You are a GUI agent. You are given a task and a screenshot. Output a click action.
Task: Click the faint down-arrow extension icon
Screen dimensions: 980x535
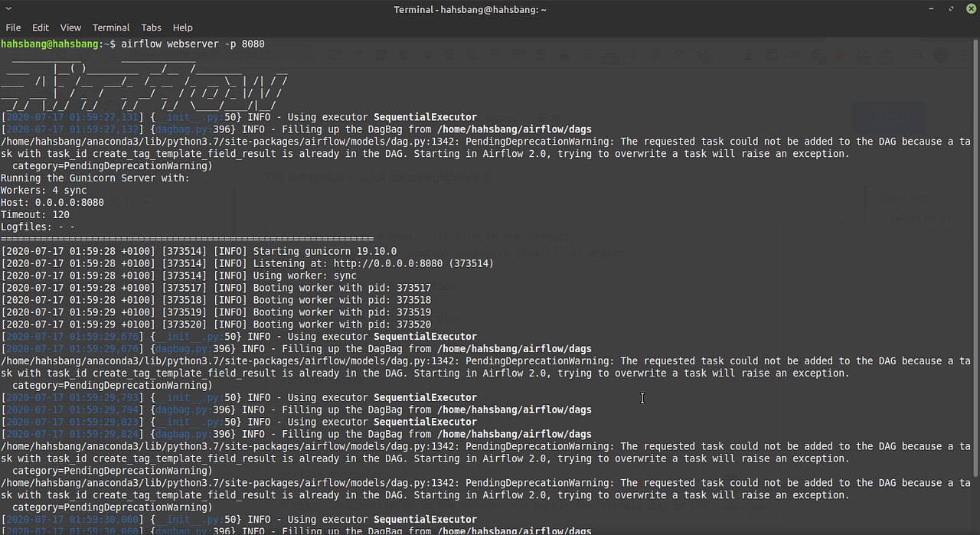[633, 54]
